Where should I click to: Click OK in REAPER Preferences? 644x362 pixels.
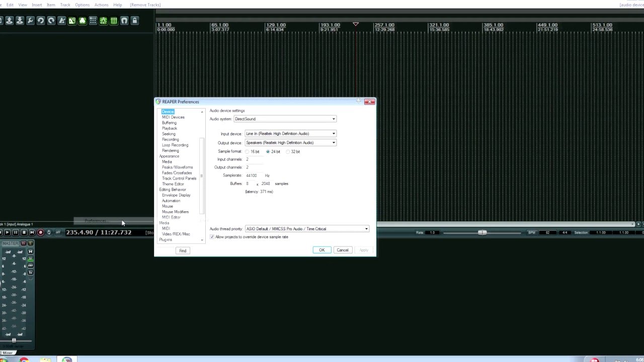pyautogui.click(x=322, y=250)
